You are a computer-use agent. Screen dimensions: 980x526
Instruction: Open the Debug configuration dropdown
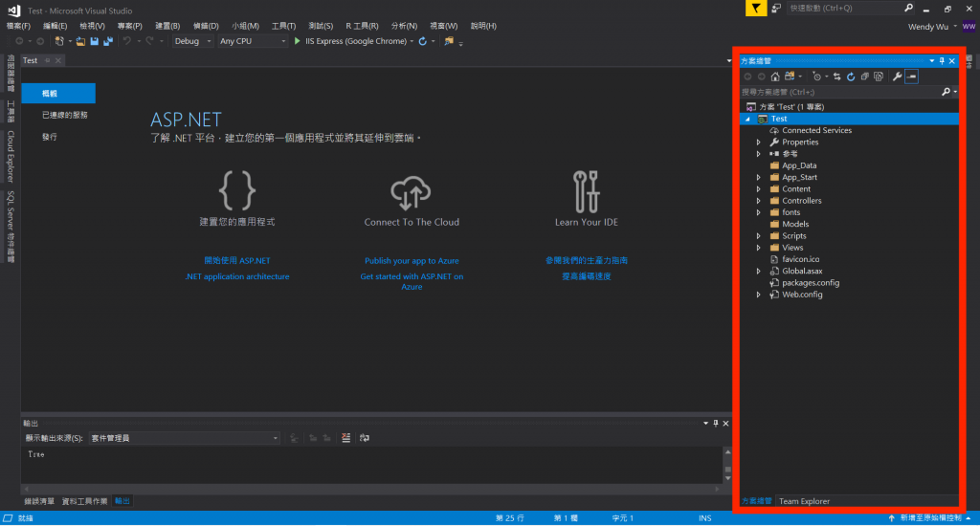pyautogui.click(x=192, y=41)
